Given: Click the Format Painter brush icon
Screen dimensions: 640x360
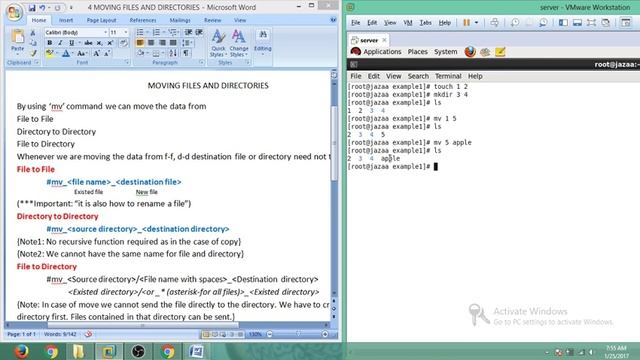Looking at the screenshot, I should pyautogui.click(x=33, y=53).
